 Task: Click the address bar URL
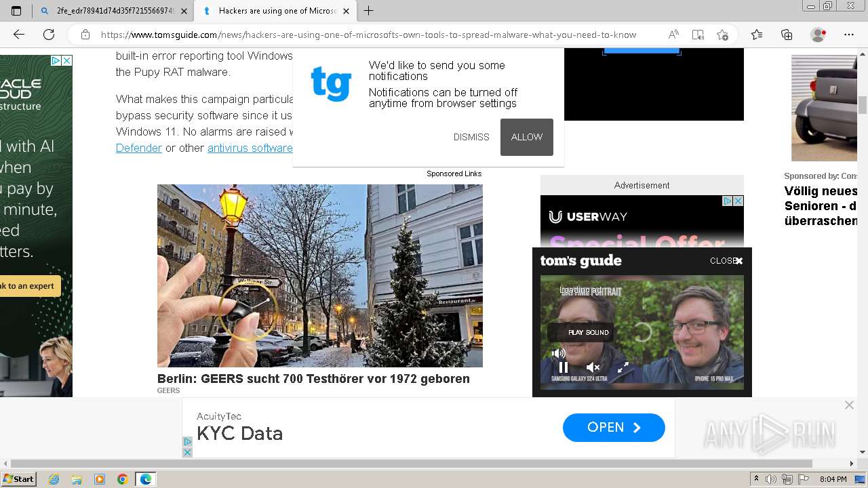coord(368,35)
